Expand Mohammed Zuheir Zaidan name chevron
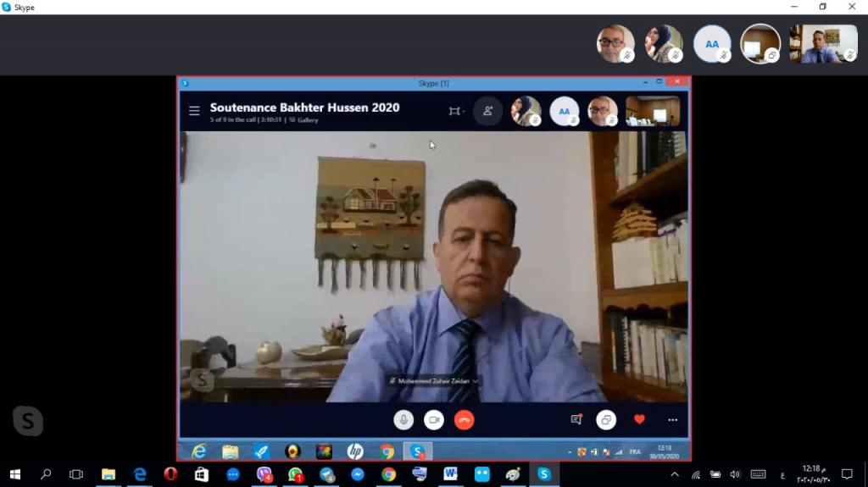Viewport: 868px width, 487px height. coord(476,381)
